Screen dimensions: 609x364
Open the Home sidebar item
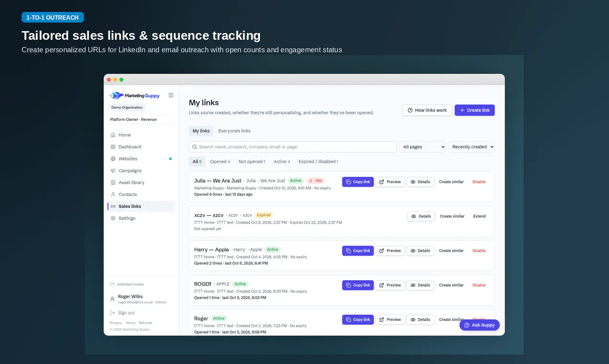pyautogui.click(x=141, y=135)
